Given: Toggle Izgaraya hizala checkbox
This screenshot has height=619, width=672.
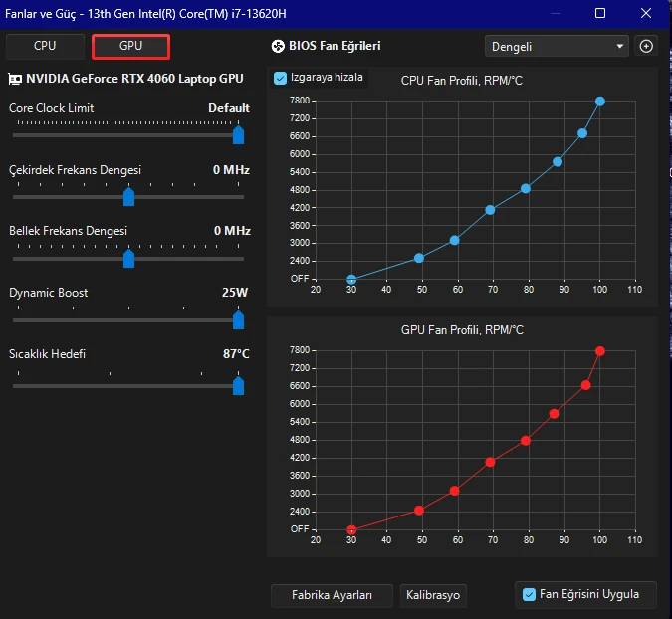Looking at the screenshot, I should (x=280, y=78).
